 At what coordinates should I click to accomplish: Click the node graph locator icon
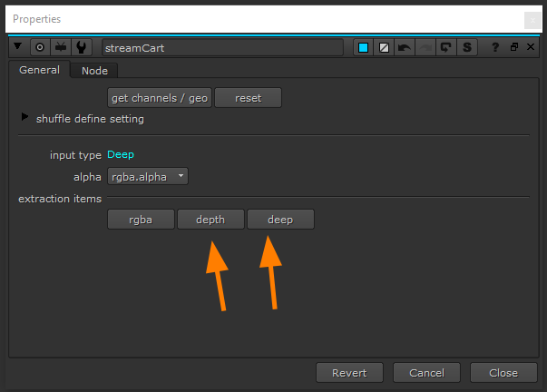click(x=61, y=47)
